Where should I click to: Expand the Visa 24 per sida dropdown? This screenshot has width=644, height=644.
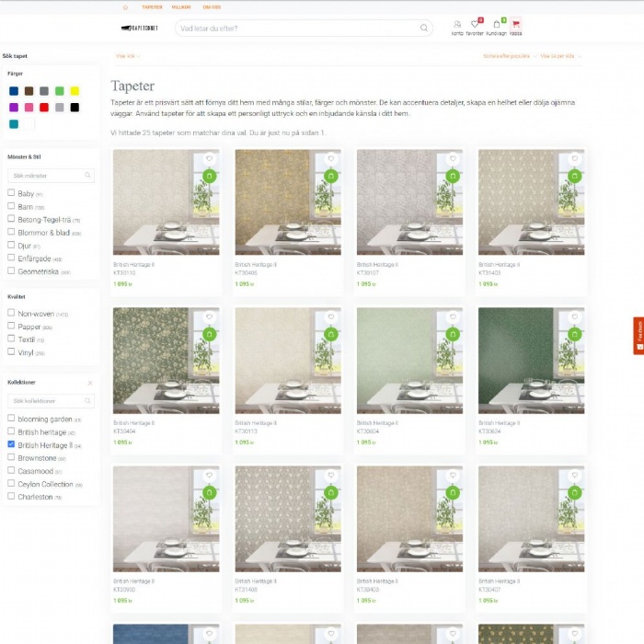click(x=560, y=56)
